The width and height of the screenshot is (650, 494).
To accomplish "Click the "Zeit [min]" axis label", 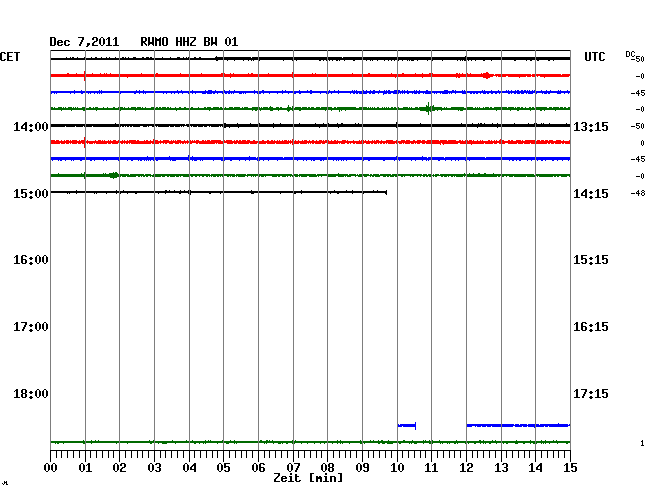I will (308, 478).
